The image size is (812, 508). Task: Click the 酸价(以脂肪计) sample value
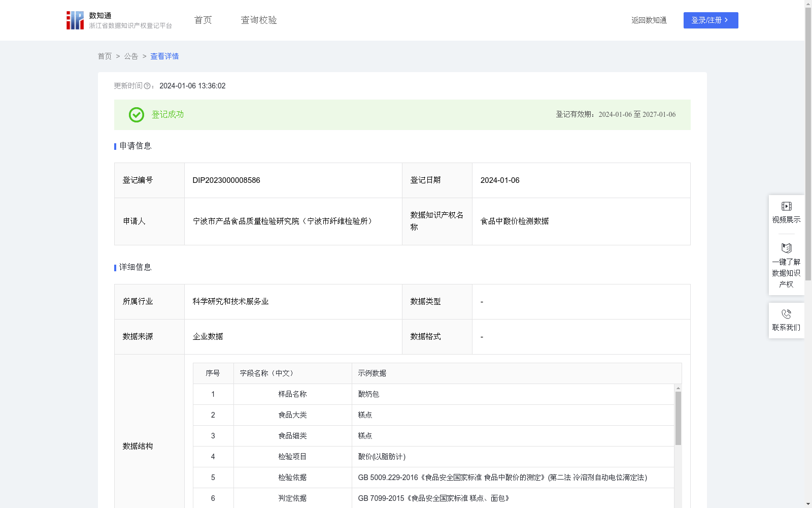click(x=382, y=457)
